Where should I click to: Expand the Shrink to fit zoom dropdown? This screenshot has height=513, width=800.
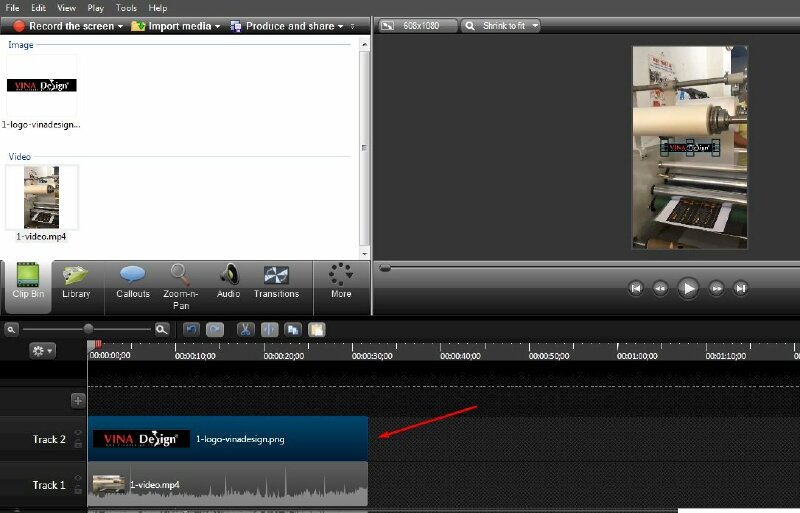coord(535,25)
